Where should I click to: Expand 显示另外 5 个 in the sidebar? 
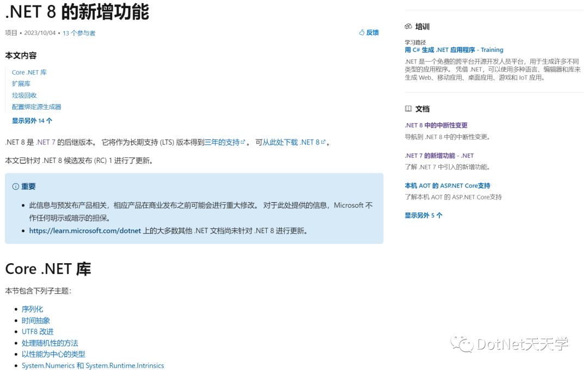(x=423, y=216)
